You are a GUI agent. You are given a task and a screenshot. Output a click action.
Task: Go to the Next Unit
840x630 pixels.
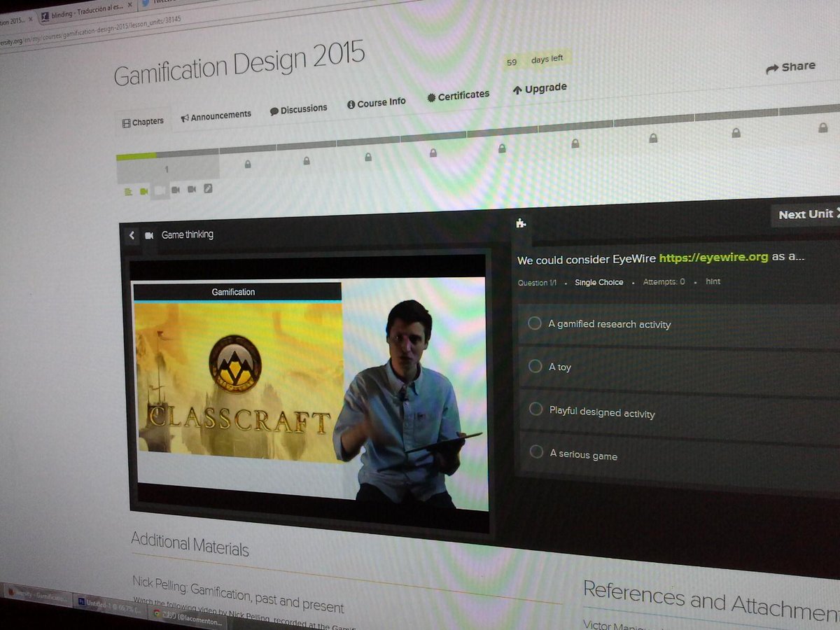point(806,214)
